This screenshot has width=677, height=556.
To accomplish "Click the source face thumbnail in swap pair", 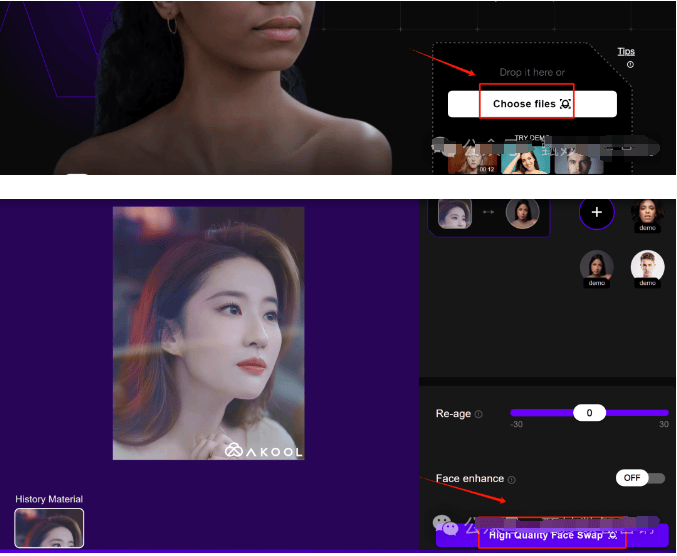I will [455, 213].
